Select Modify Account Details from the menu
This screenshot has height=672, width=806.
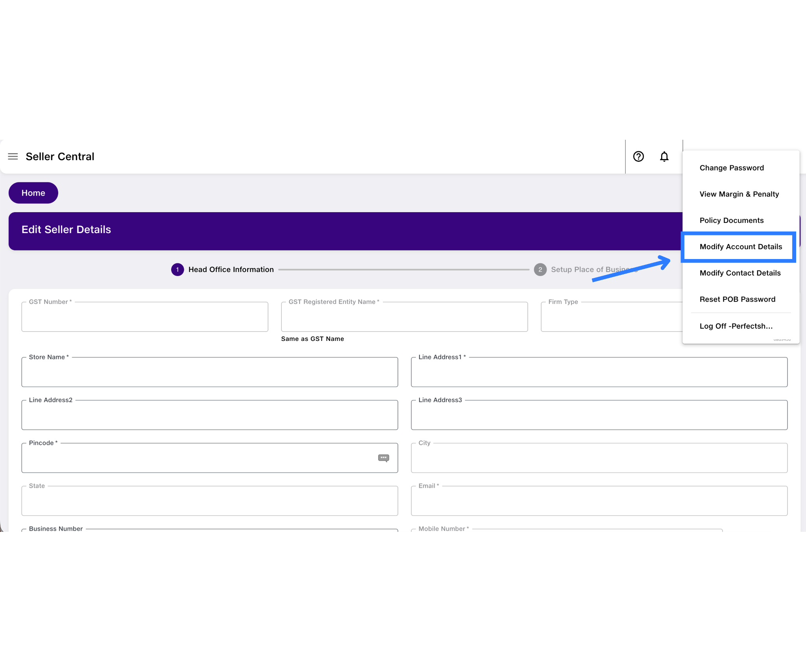click(740, 247)
